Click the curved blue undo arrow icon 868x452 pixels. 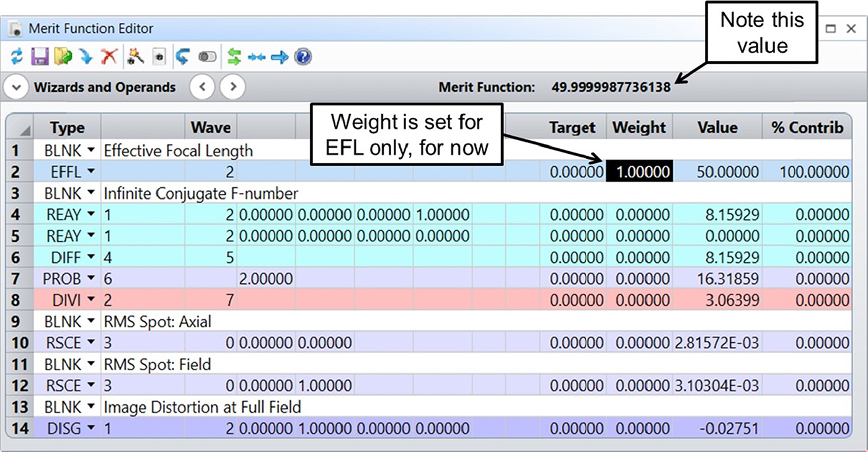[x=182, y=58]
